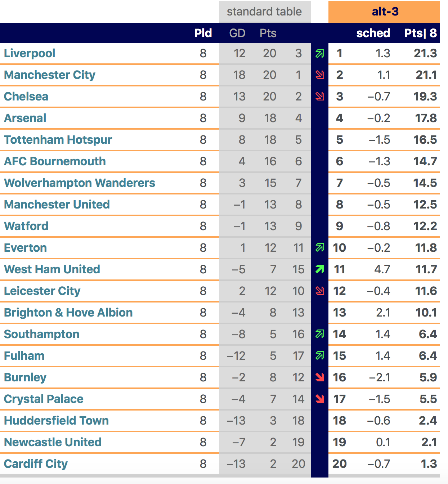Switch to the standard table tab
This screenshot has height=484, width=448.
[x=265, y=12]
